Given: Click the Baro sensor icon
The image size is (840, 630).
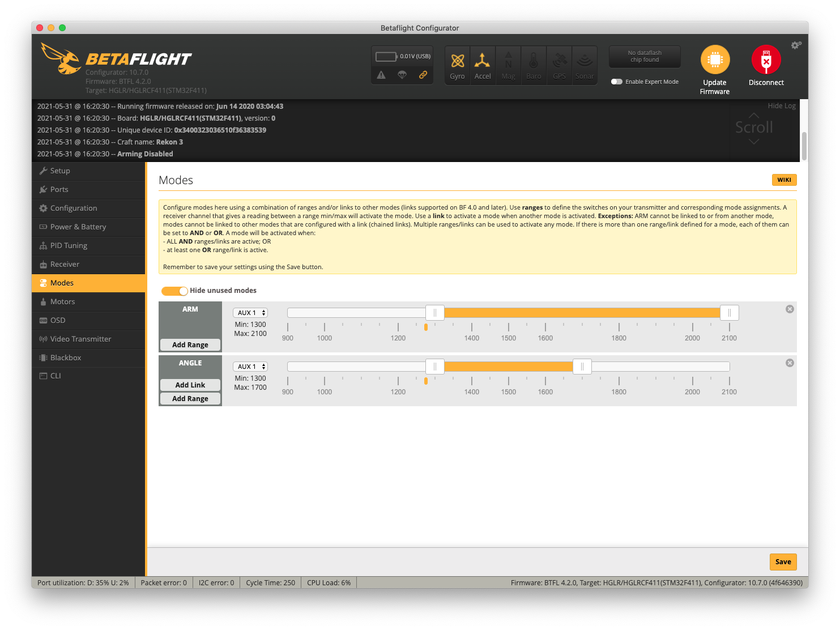Looking at the screenshot, I should (x=534, y=65).
